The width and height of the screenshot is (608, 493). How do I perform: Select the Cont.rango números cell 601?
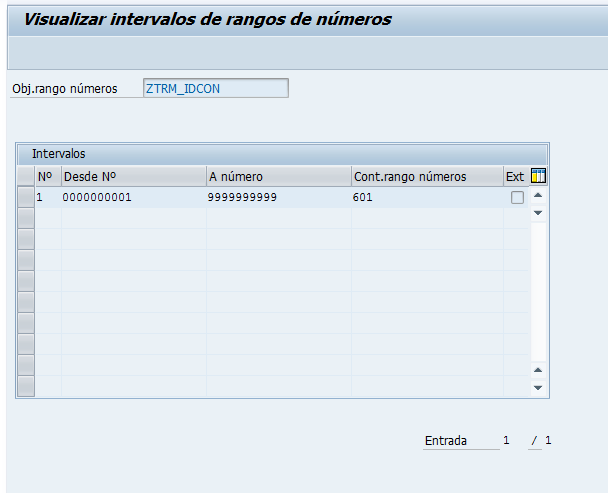[x=425, y=198]
